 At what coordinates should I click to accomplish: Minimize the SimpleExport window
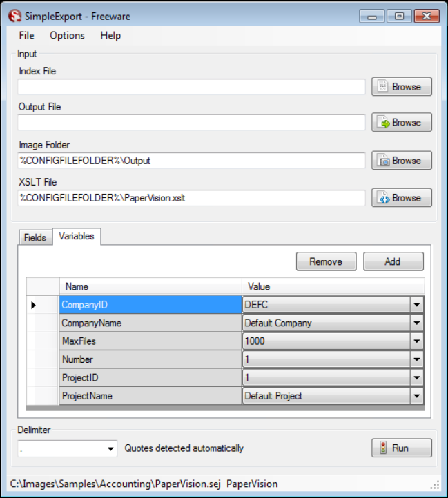click(x=371, y=16)
